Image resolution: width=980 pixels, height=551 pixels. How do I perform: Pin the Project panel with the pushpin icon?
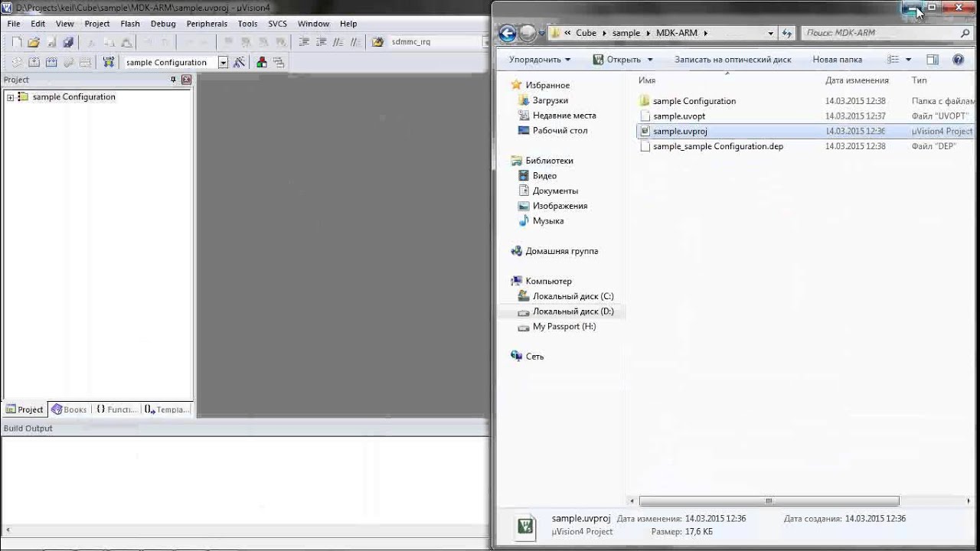pyautogui.click(x=173, y=80)
